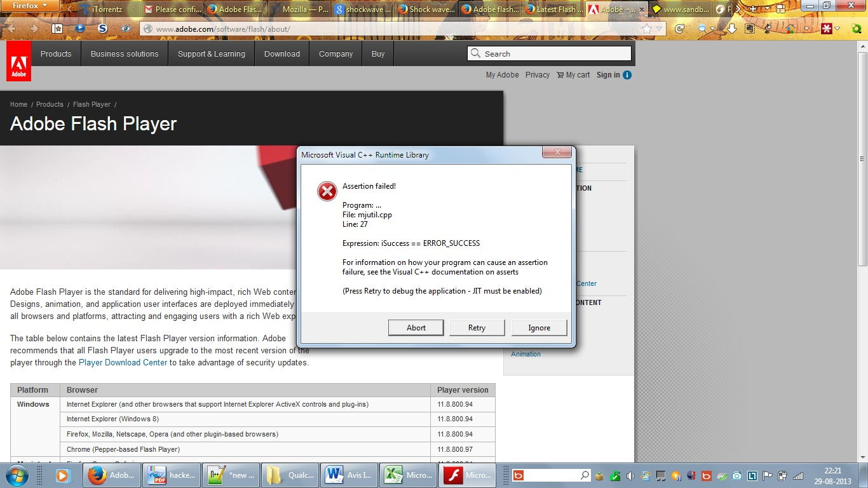Viewport: 868px width, 488px height.
Task: Open Windows Media Player from taskbar
Action: (62, 475)
